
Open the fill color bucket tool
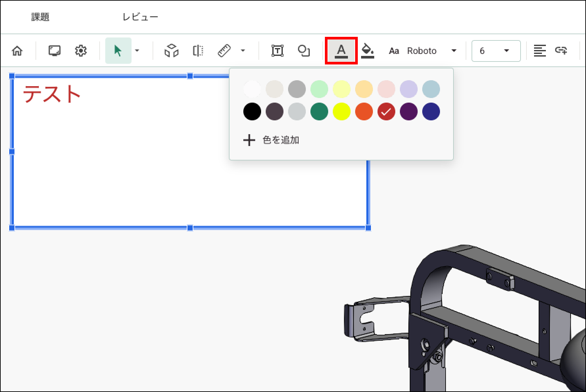(x=367, y=51)
